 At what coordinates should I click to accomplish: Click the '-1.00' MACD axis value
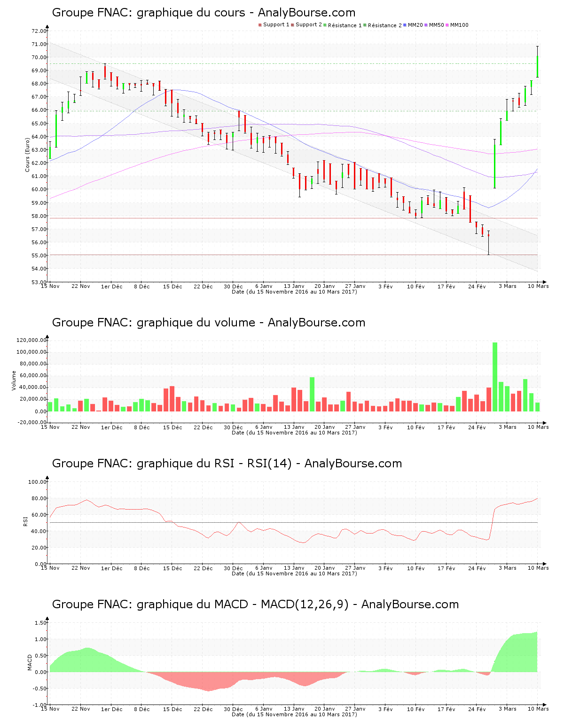point(39,705)
